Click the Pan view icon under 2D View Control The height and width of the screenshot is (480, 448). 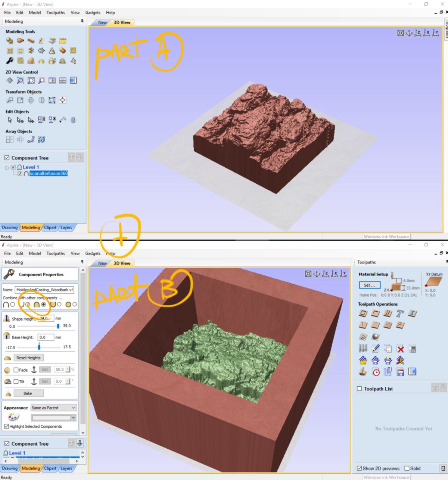pyautogui.click(x=10, y=80)
